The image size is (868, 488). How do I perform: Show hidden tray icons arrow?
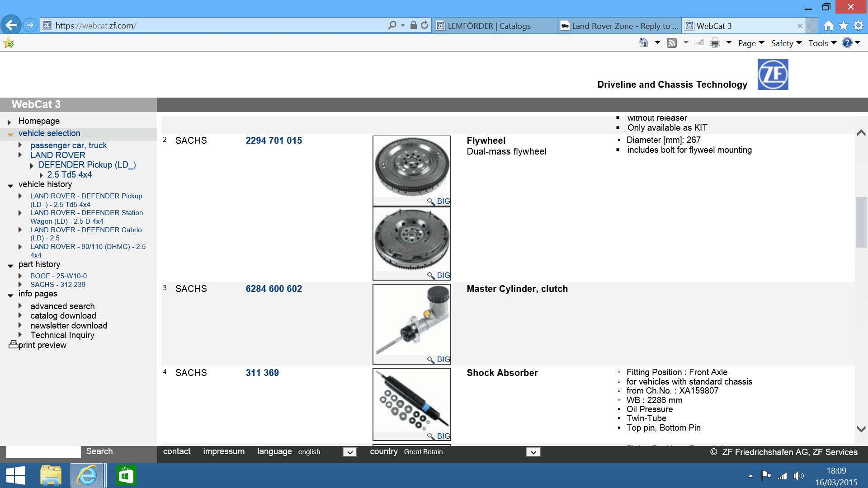click(x=750, y=476)
